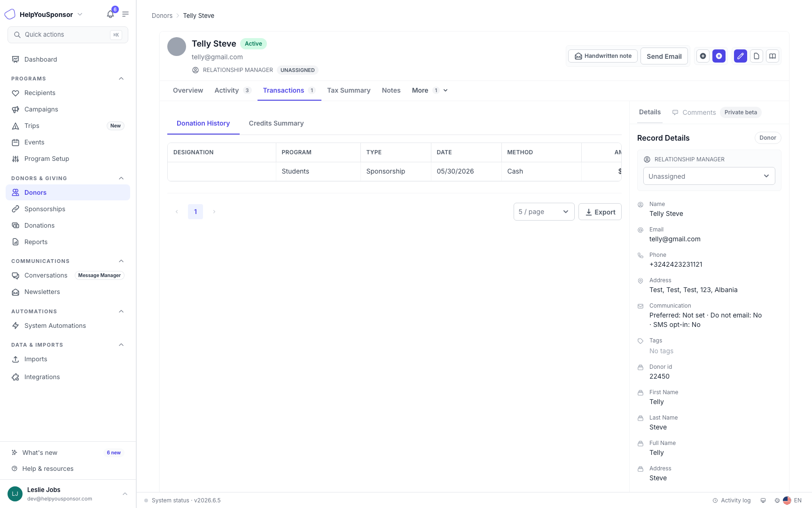This screenshot has width=812, height=508.
Task: Collapse Automations section
Action: (x=121, y=311)
